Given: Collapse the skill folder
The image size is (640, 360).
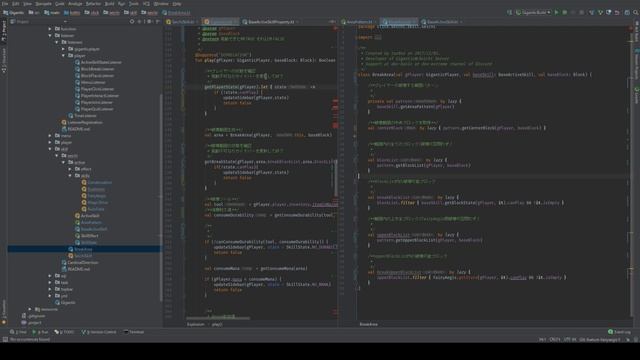Looking at the screenshot, I should (x=50, y=149).
